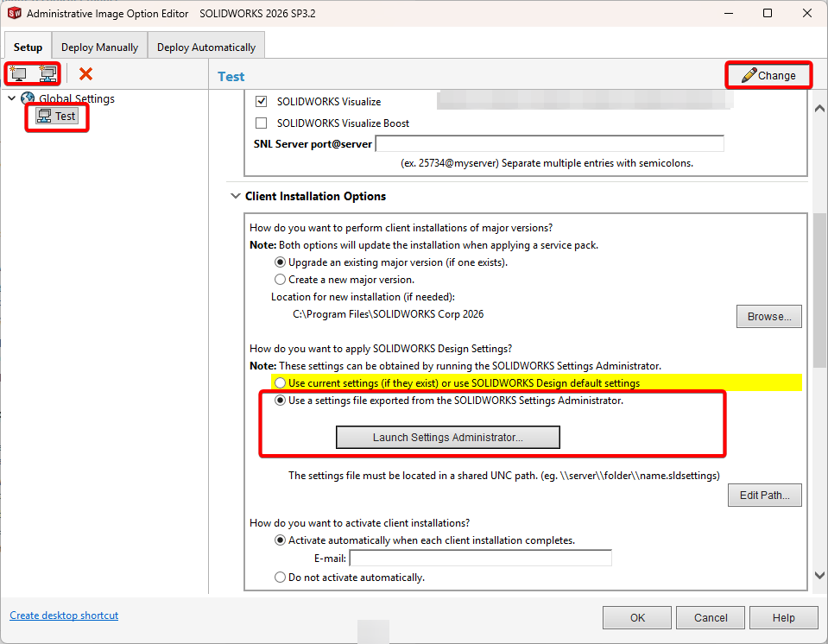This screenshot has height=644, width=828.
Task: Collapse the Global Settings tree node
Action: (11, 98)
